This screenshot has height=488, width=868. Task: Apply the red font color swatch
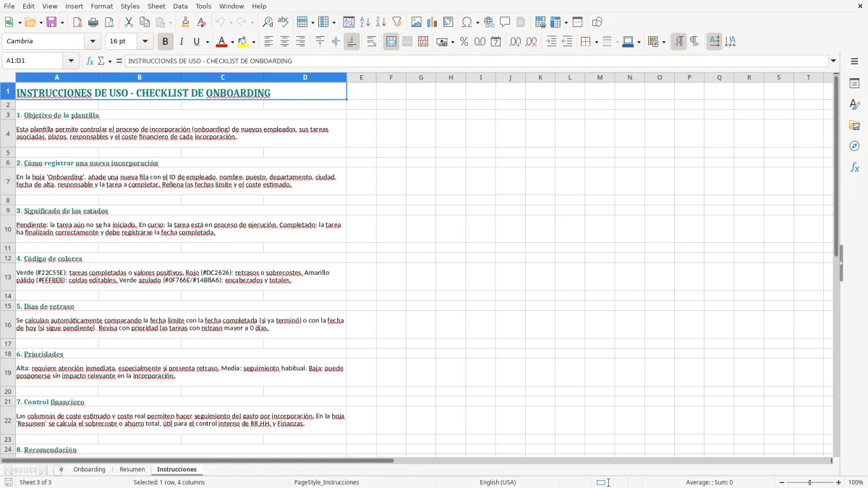pyautogui.click(x=221, y=42)
